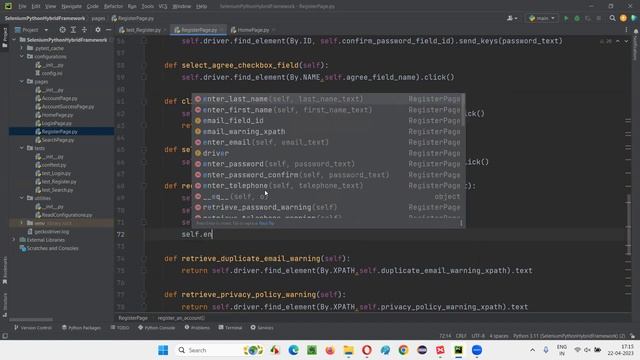Open the Navigate menu
Viewport: 640px width, 360px height.
(x=71, y=6)
